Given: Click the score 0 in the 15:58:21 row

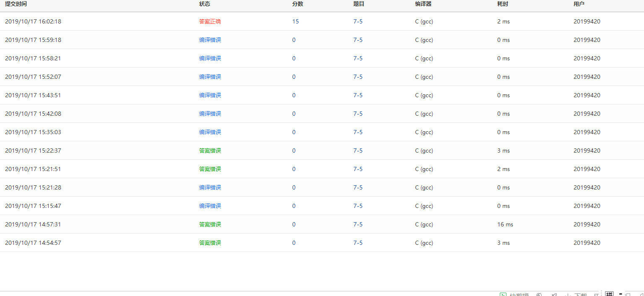Looking at the screenshot, I should (x=294, y=58).
